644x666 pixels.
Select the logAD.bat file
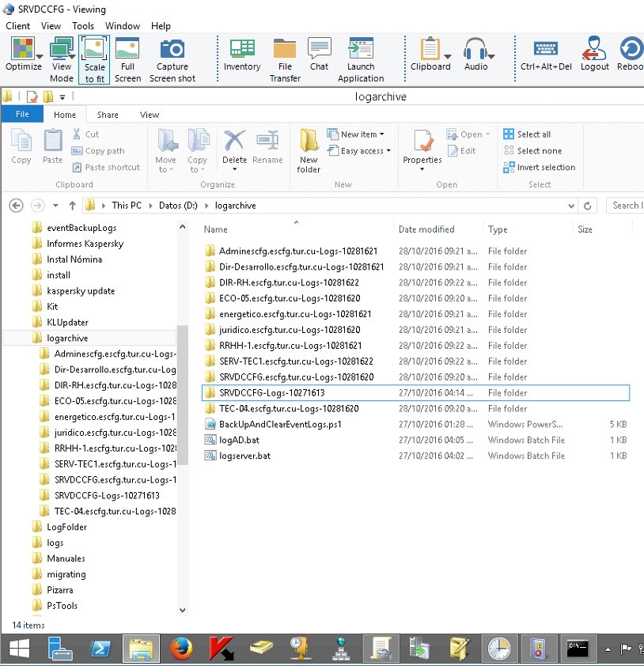pos(239,440)
